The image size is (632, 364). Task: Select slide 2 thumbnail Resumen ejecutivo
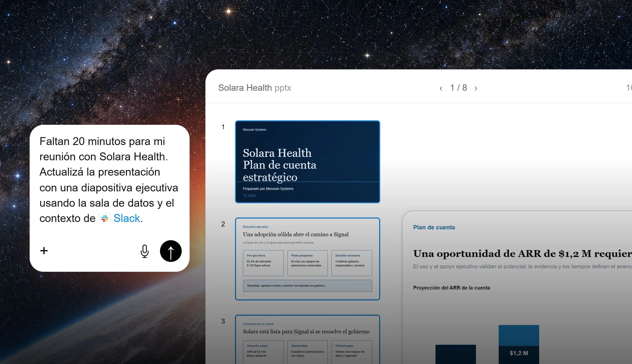click(x=308, y=259)
